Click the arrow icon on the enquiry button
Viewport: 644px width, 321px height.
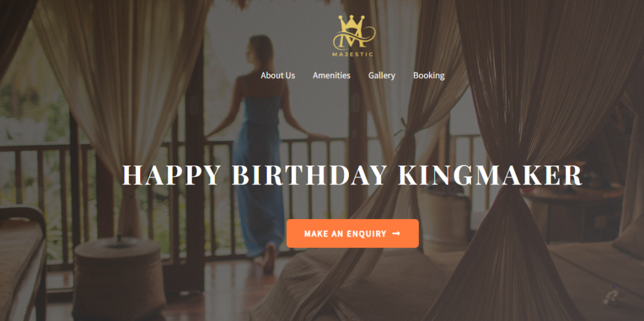coord(396,234)
